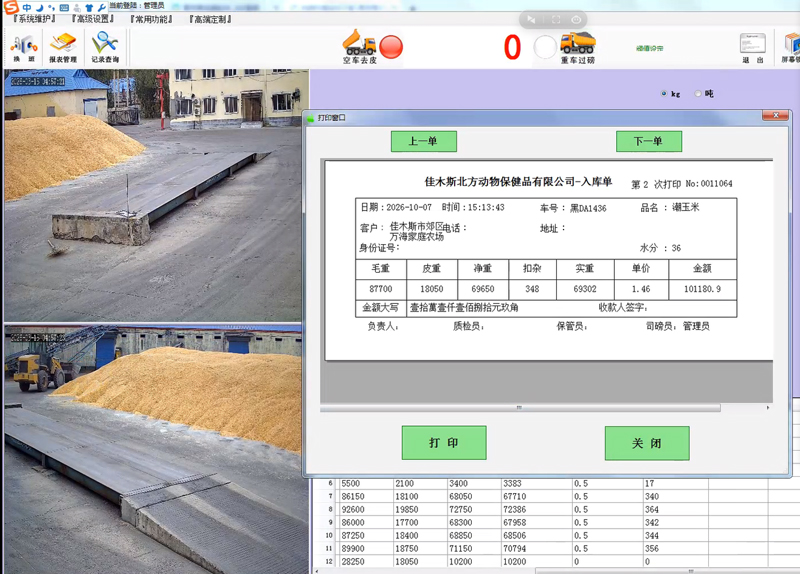Select row header 9 in the data table
Viewport: 800px width, 574px height.
(x=327, y=522)
